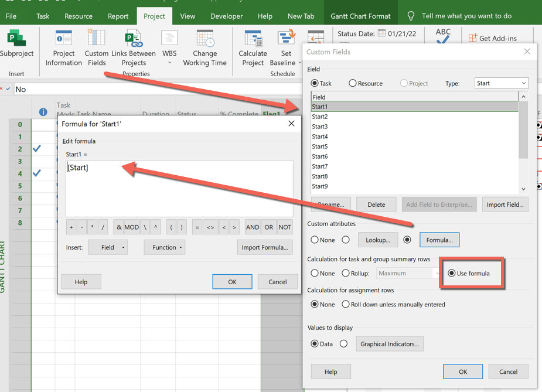Click the WBS icon

(169, 38)
